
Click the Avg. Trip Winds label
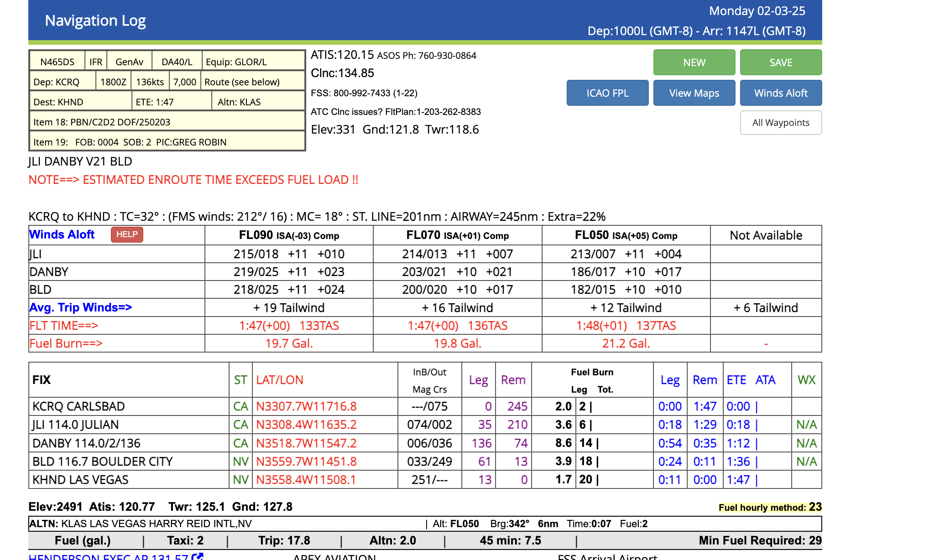click(80, 307)
